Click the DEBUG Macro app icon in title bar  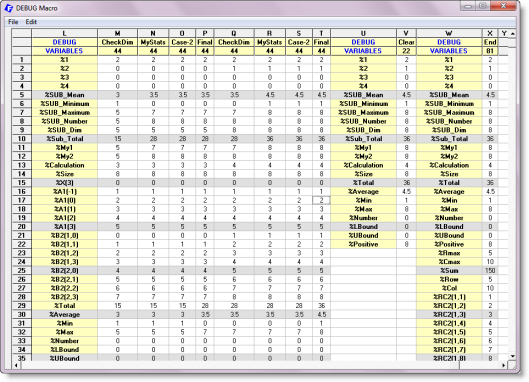(x=8, y=8)
